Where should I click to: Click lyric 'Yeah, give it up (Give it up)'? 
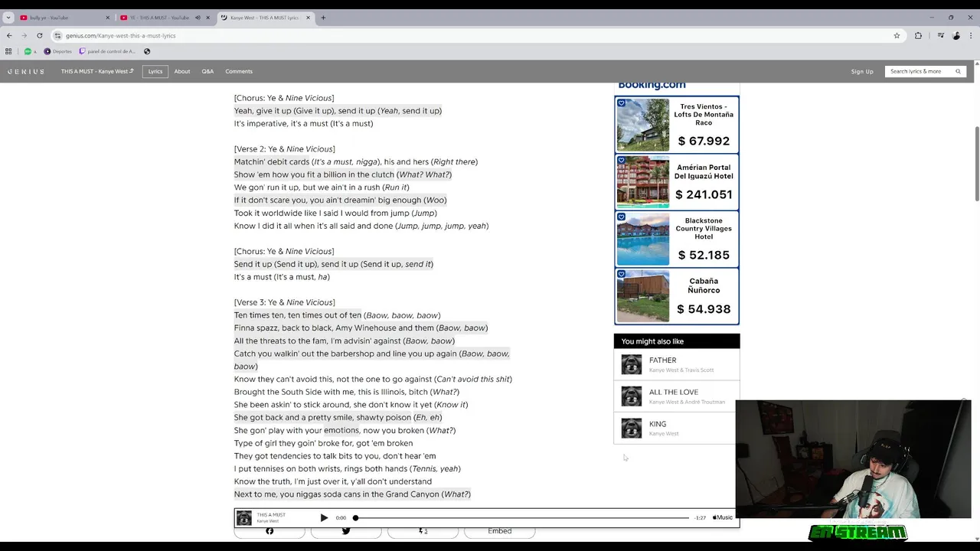coord(338,111)
